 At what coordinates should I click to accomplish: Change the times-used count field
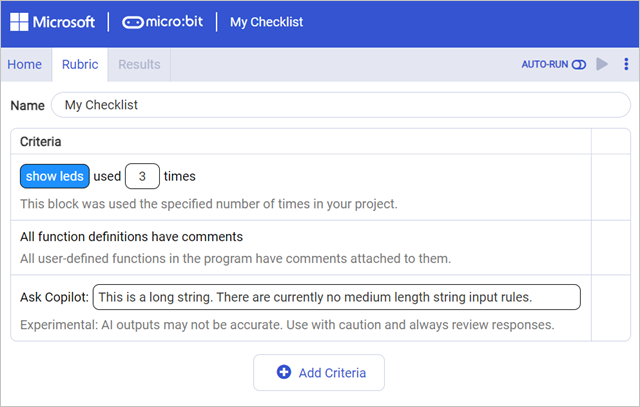(x=142, y=176)
